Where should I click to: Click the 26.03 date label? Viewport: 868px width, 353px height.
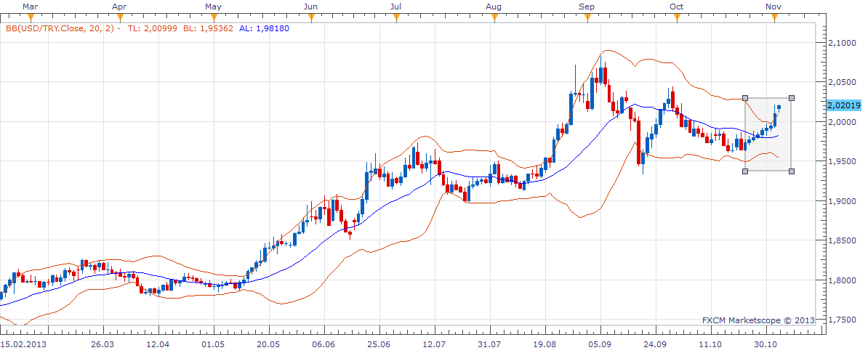tap(104, 343)
